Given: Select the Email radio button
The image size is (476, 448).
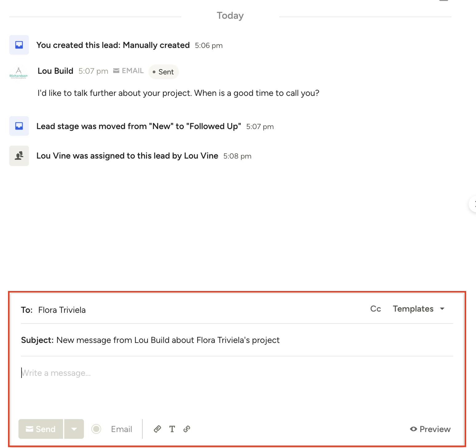Looking at the screenshot, I should pyautogui.click(x=96, y=429).
